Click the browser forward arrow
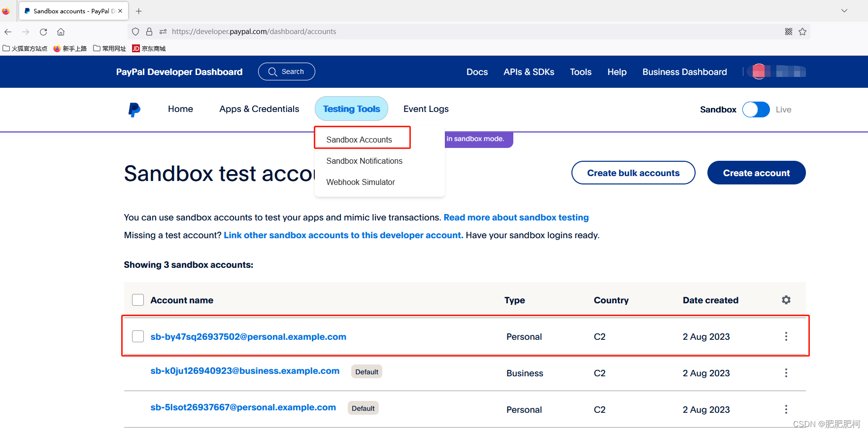 26,32
